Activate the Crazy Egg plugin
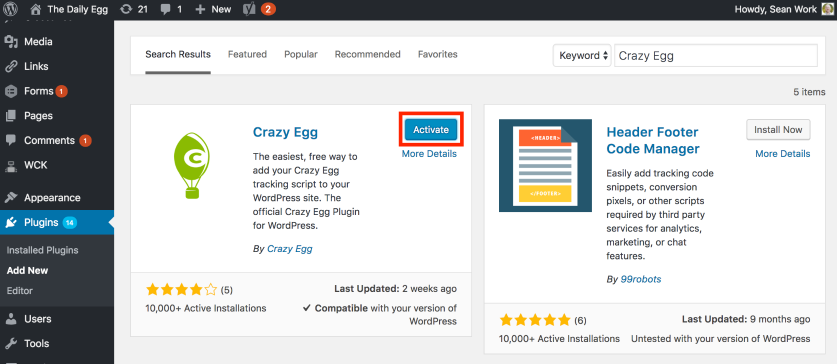This screenshot has width=837, height=364. tap(431, 130)
